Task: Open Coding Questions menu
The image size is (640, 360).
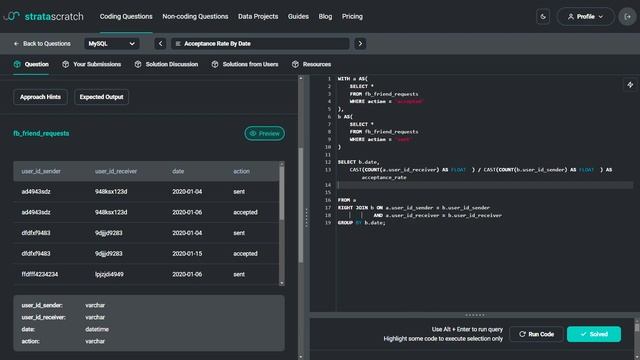Action: 126,17
